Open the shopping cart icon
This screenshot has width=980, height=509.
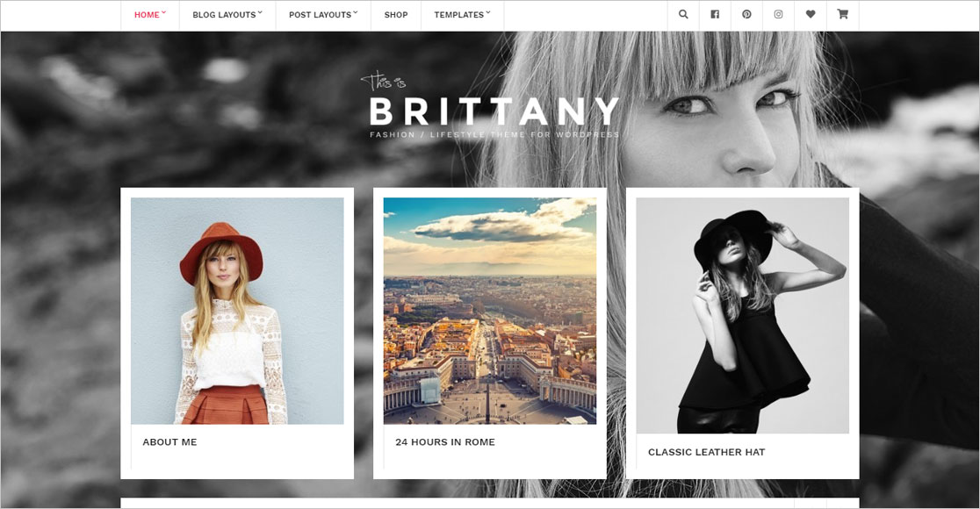tap(842, 14)
